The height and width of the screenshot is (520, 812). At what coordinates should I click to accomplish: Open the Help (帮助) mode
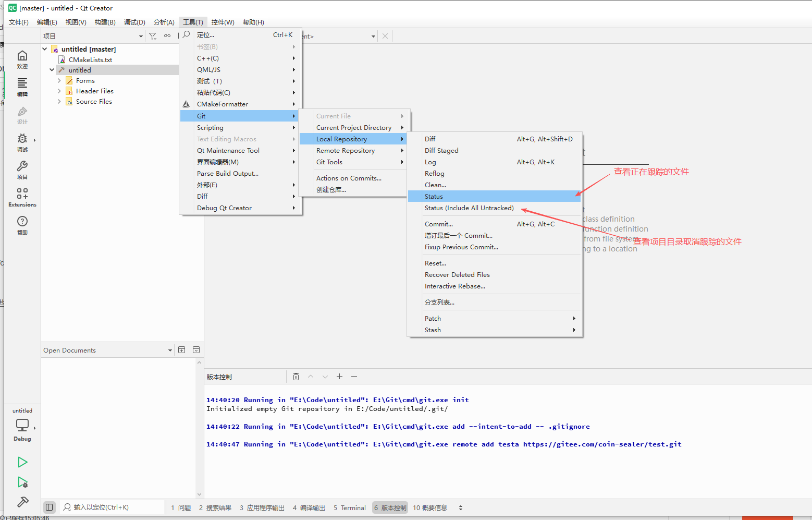22,225
